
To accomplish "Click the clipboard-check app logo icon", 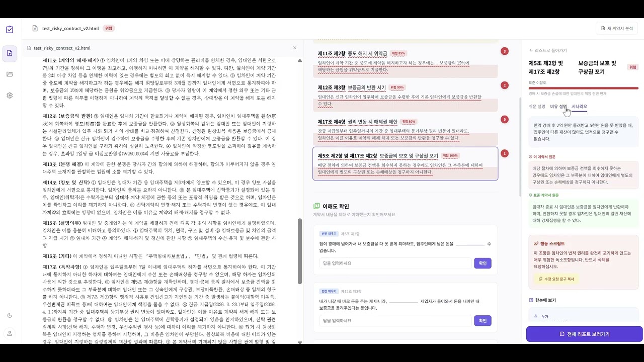I will (10, 30).
